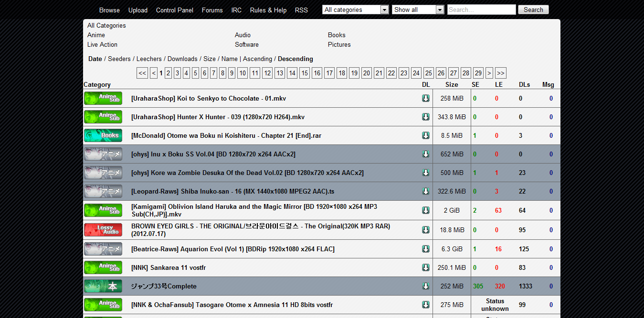Open the Control Panel menu item
The height and width of the screenshot is (318, 644).
[x=175, y=10]
